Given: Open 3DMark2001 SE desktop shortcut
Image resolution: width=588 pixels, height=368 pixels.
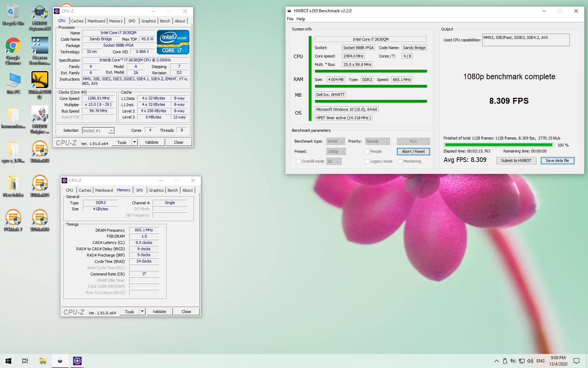Looking at the screenshot, I should pos(40,85).
